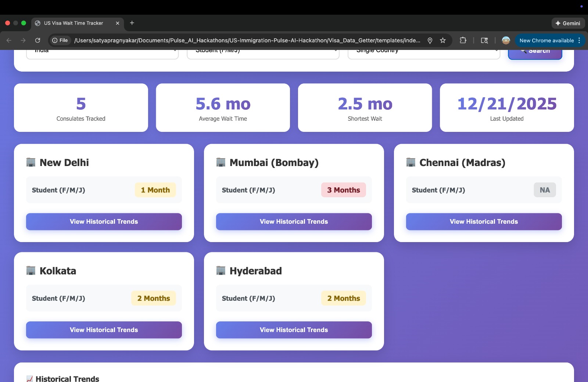View Historical Trends for New Delhi
This screenshot has height=382, width=588.
pyautogui.click(x=104, y=221)
